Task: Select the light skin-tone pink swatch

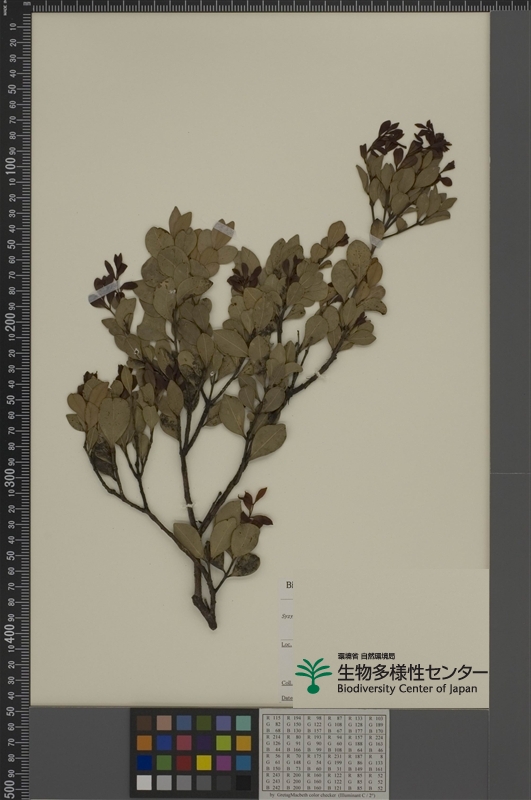Action: coord(164,723)
